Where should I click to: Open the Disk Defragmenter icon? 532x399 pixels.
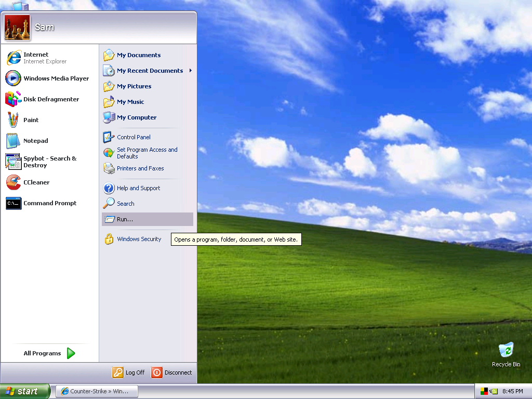[x=13, y=99]
